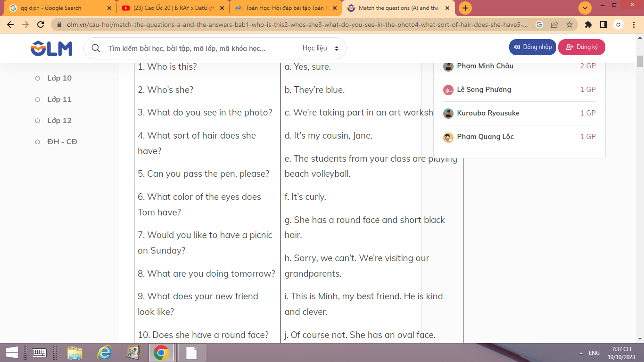The height and width of the screenshot is (362, 644).
Task: Open the Chrome extensions puzzle icon
Action: tap(588, 25)
